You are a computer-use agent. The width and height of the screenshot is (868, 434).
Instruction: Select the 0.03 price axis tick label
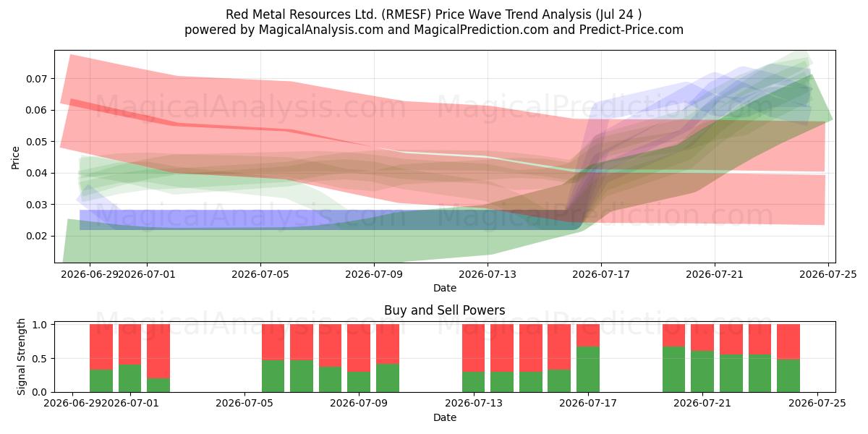[38, 205]
